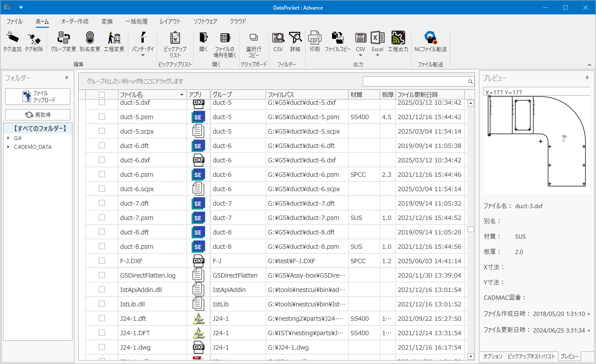Switch to the 一括処理 ribbon tab
This screenshot has width=596, height=364.
click(x=136, y=21)
